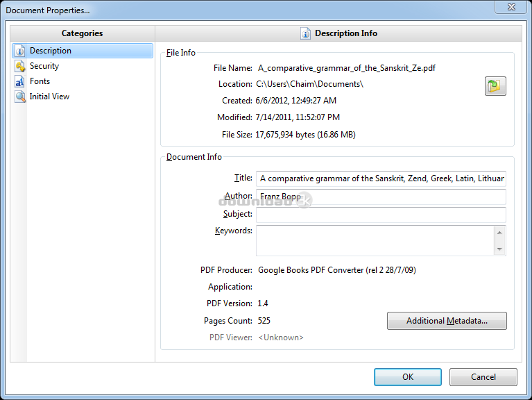Click the Security padlock icon

click(19, 66)
